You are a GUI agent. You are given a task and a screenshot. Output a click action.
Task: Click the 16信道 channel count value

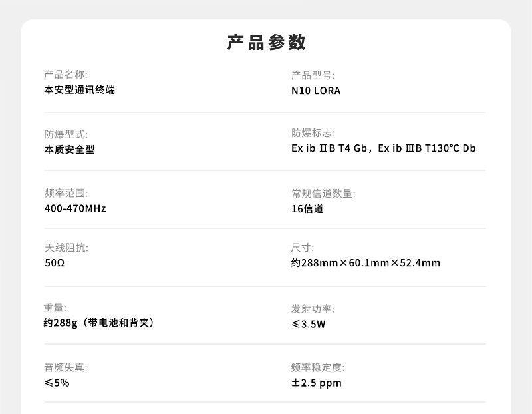307,208
